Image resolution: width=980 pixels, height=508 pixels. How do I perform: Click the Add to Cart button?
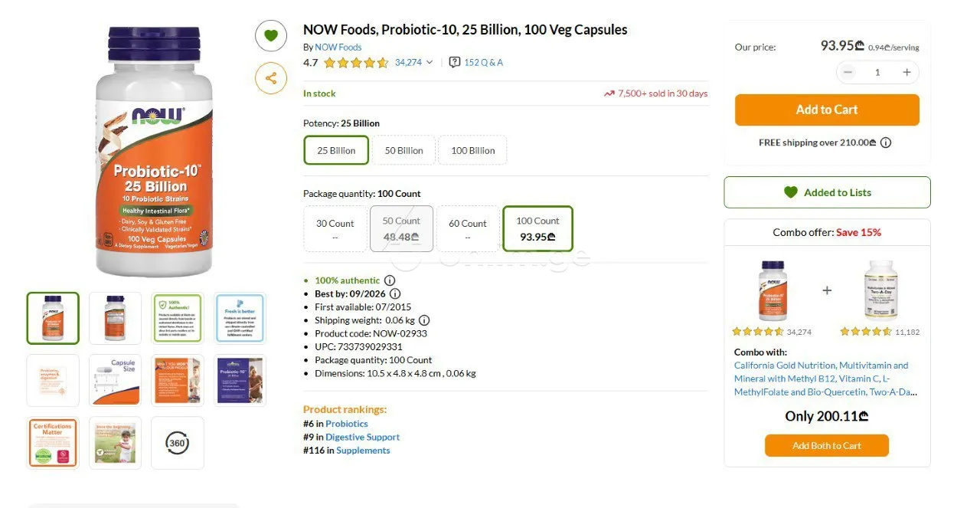point(827,110)
